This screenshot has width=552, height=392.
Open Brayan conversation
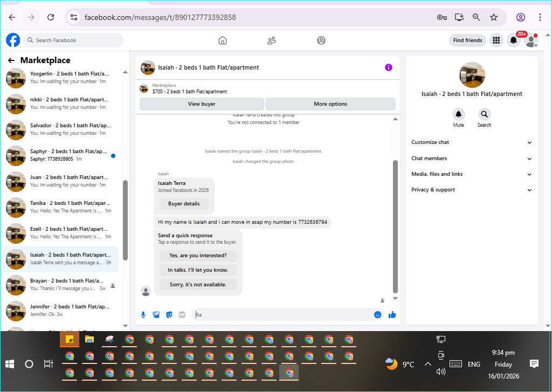pyautogui.click(x=60, y=285)
